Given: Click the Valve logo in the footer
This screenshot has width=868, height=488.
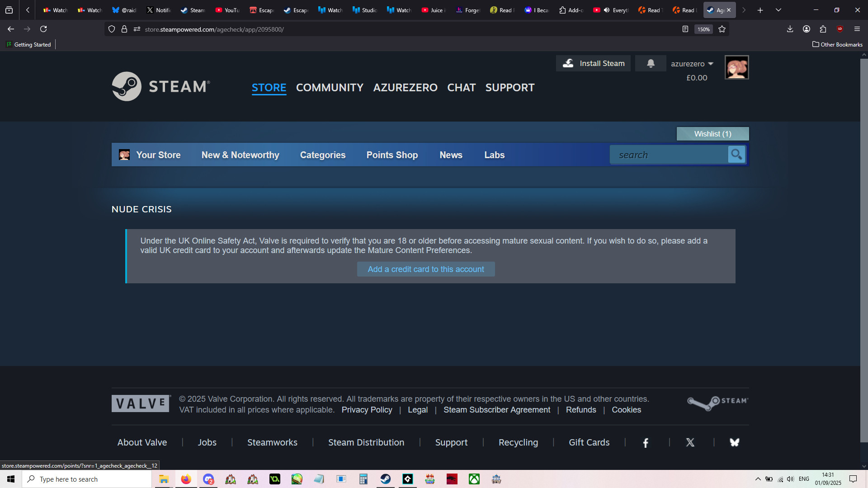Looking at the screenshot, I should click(141, 404).
